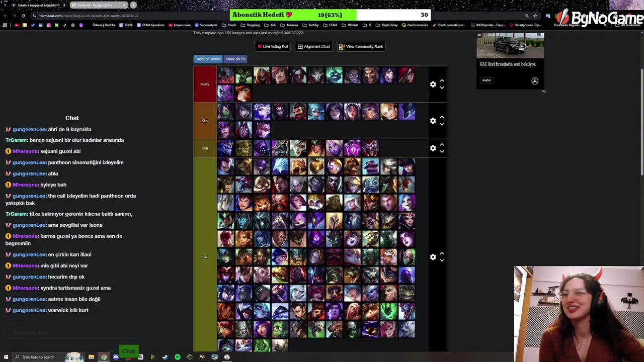Pick Riven portrait in Hug tier
644x362 pixels.
pos(298,148)
